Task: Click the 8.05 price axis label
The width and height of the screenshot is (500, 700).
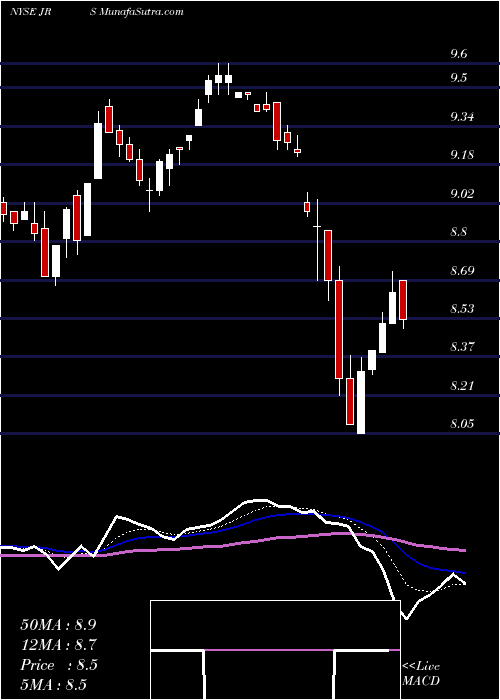Action: [x=462, y=424]
